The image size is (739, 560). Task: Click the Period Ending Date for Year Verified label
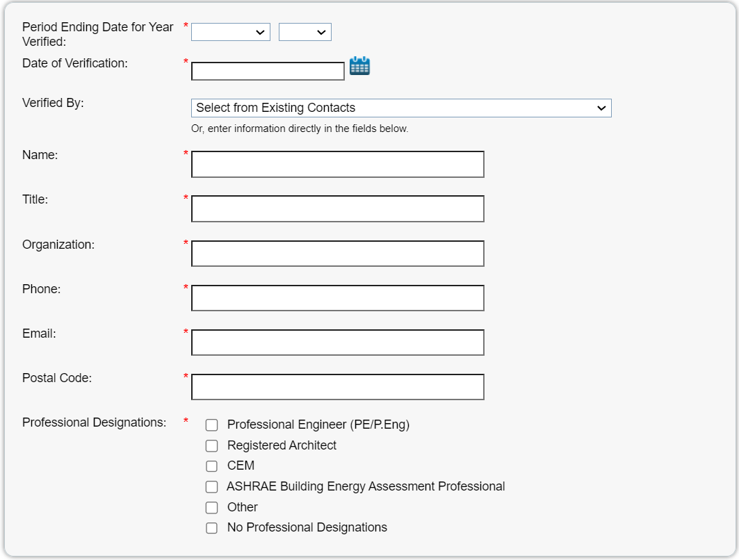pyautogui.click(x=97, y=34)
